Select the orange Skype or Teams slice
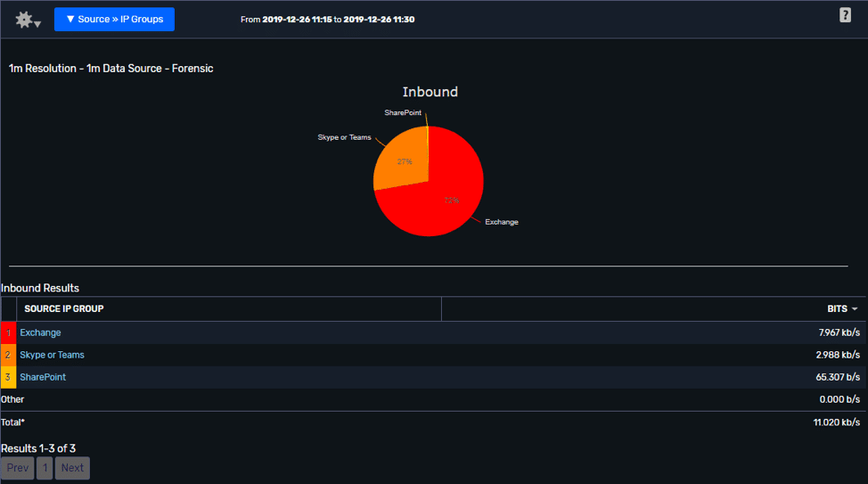Image resolution: width=868 pixels, height=484 pixels. point(403,160)
